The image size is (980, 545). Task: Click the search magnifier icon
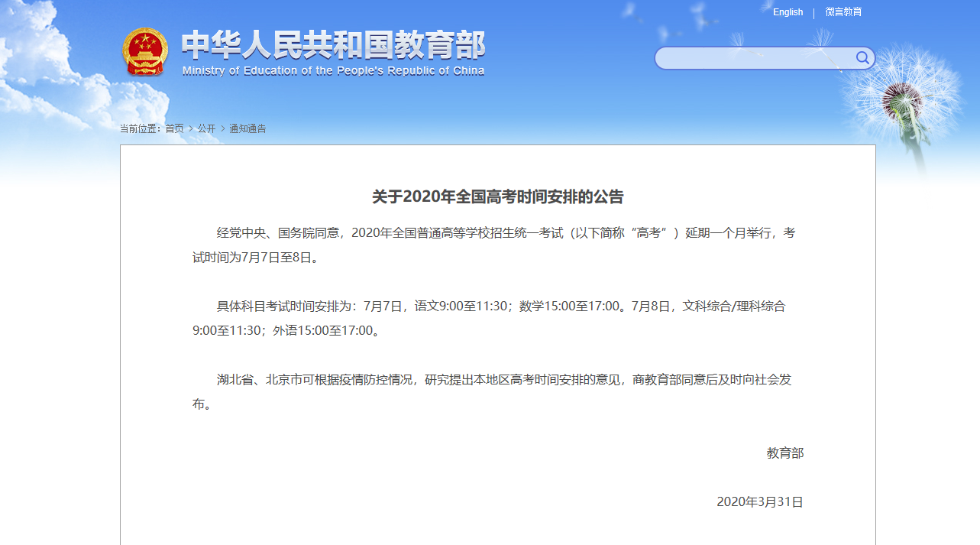862,58
